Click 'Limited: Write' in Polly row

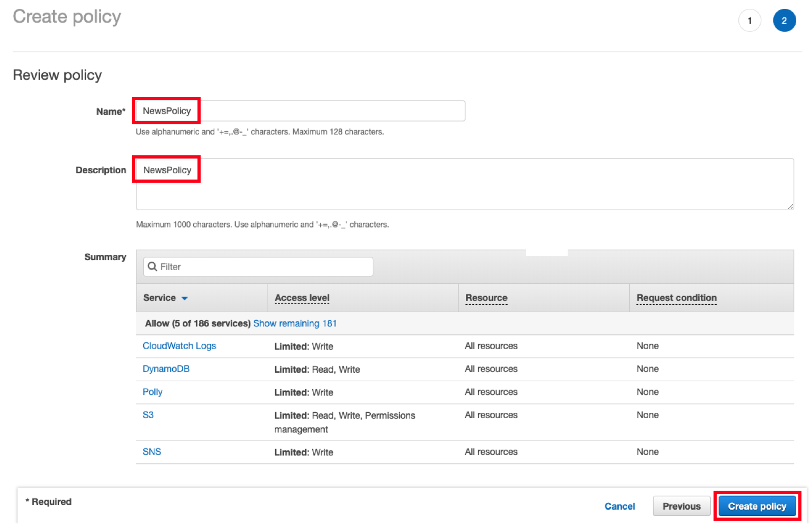(x=304, y=393)
